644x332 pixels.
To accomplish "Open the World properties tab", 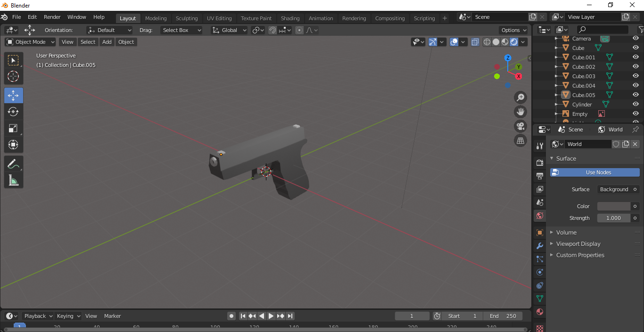I will coord(540,216).
